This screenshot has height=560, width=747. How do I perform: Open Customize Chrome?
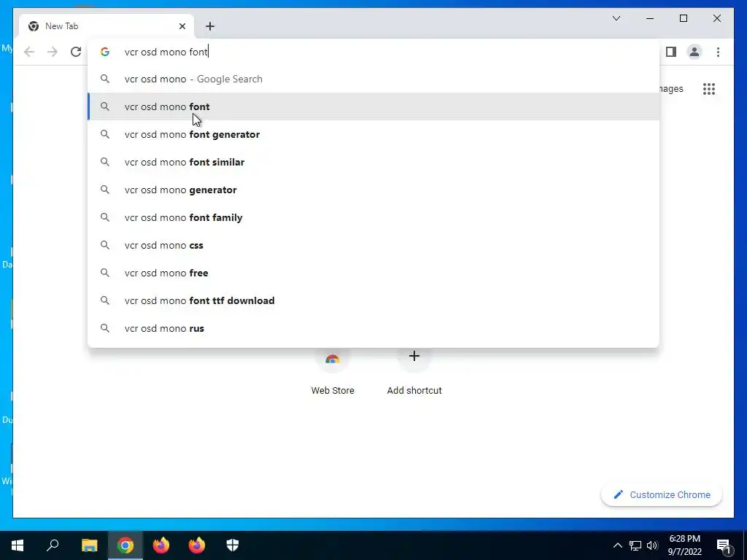[x=662, y=495]
